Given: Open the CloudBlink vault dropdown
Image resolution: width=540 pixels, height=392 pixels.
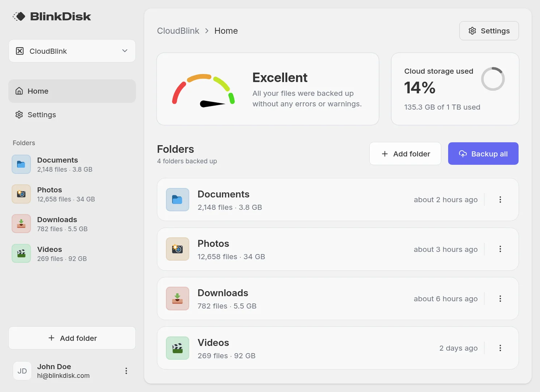Looking at the screenshot, I should 125,51.
